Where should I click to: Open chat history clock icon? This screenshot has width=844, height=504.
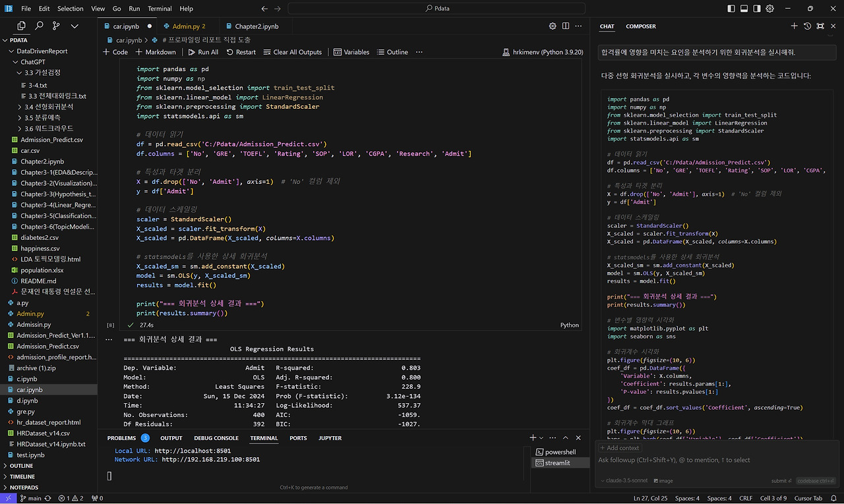pyautogui.click(x=807, y=26)
